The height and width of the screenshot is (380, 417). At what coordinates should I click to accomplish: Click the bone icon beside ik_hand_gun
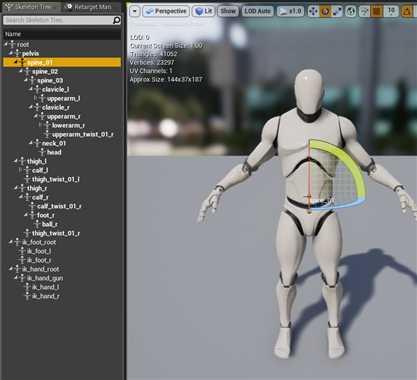point(22,278)
